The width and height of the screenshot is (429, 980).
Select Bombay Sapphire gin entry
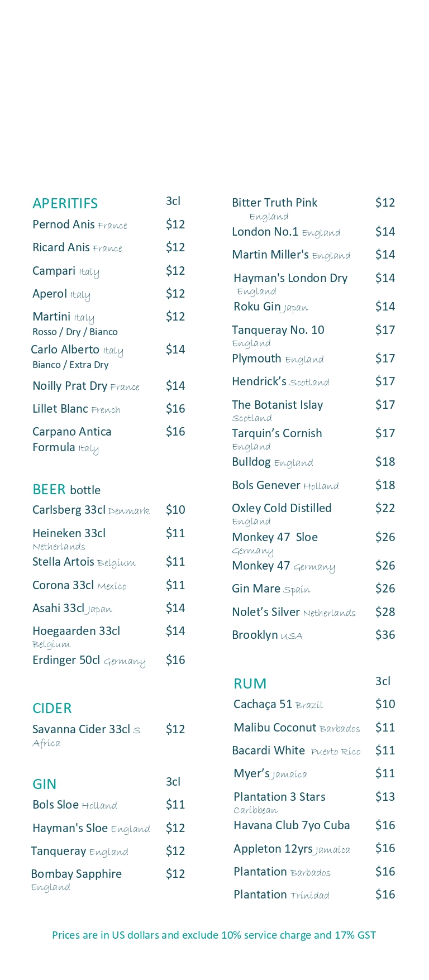[76, 874]
